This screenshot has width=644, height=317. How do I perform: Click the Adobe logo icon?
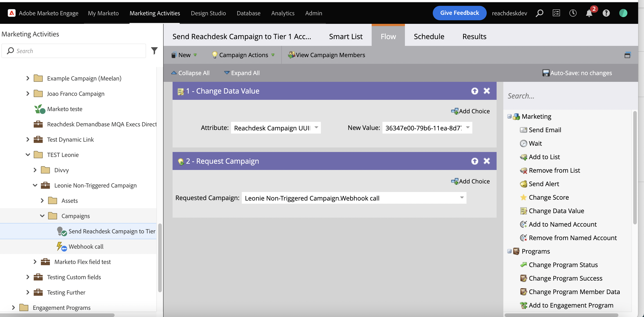[x=11, y=13]
